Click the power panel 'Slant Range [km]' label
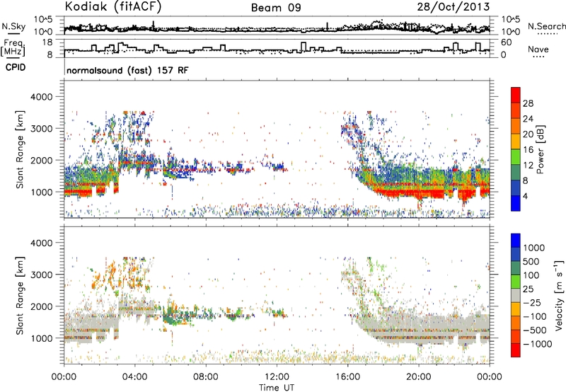 [x=20, y=149]
